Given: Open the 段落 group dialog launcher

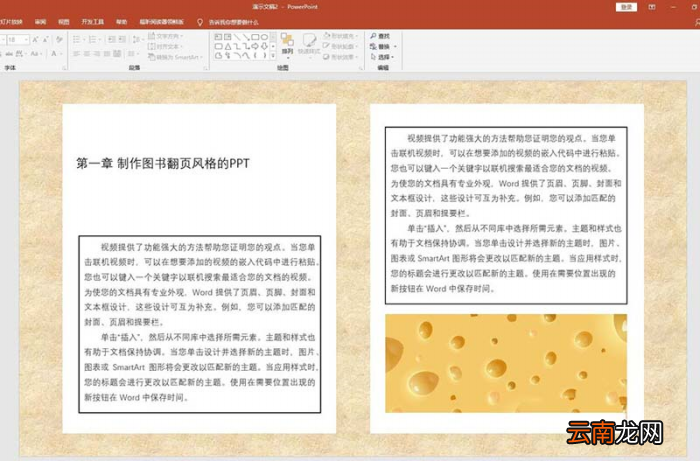Looking at the screenshot, I should click(x=206, y=68).
